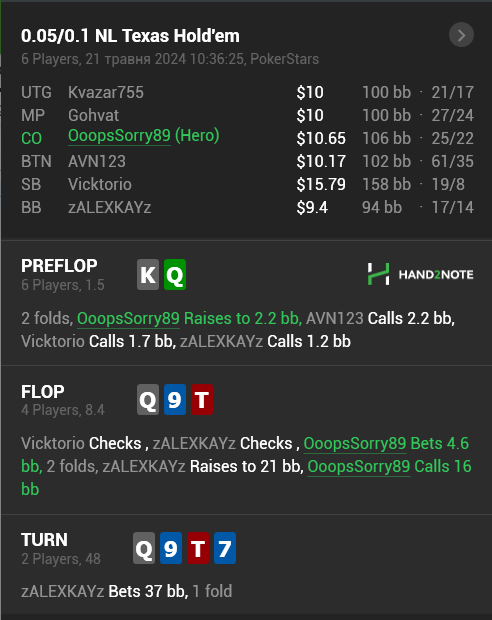Click the PREFLOP section header
Screen dimensions: 492x620
tap(59, 266)
